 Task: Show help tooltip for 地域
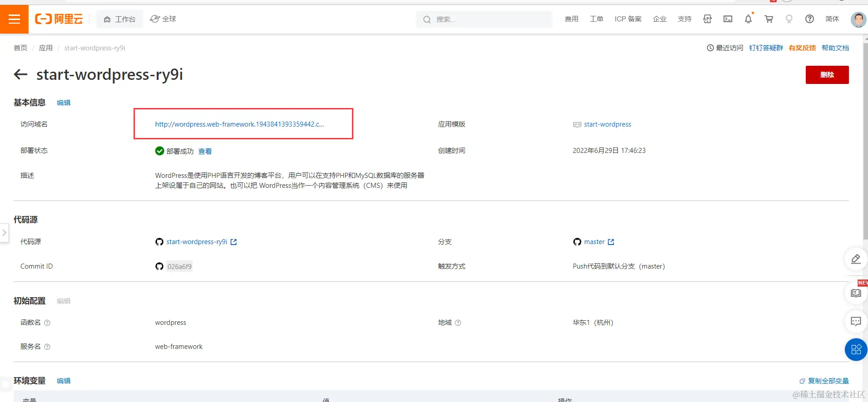coord(458,323)
